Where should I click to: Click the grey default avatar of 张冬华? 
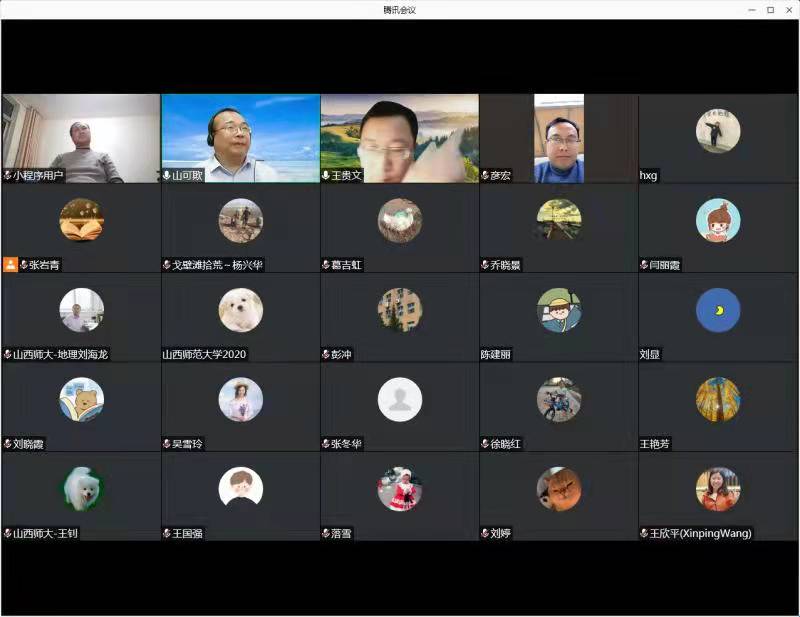click(399, 399)
